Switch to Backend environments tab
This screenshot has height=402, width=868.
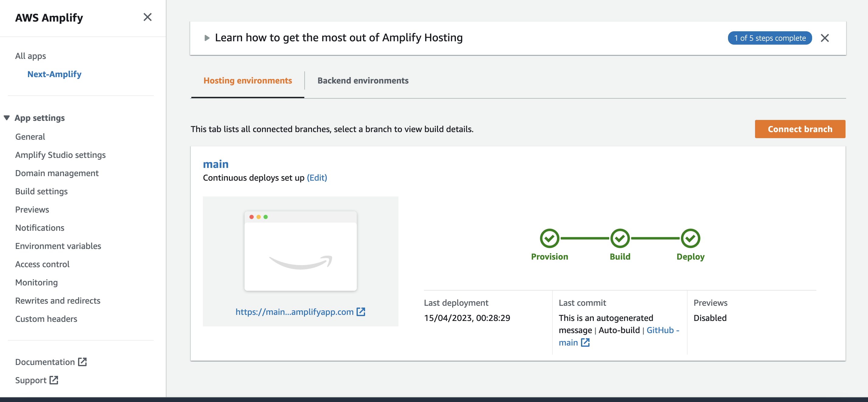pyautogui.click(x=363, y=80)
